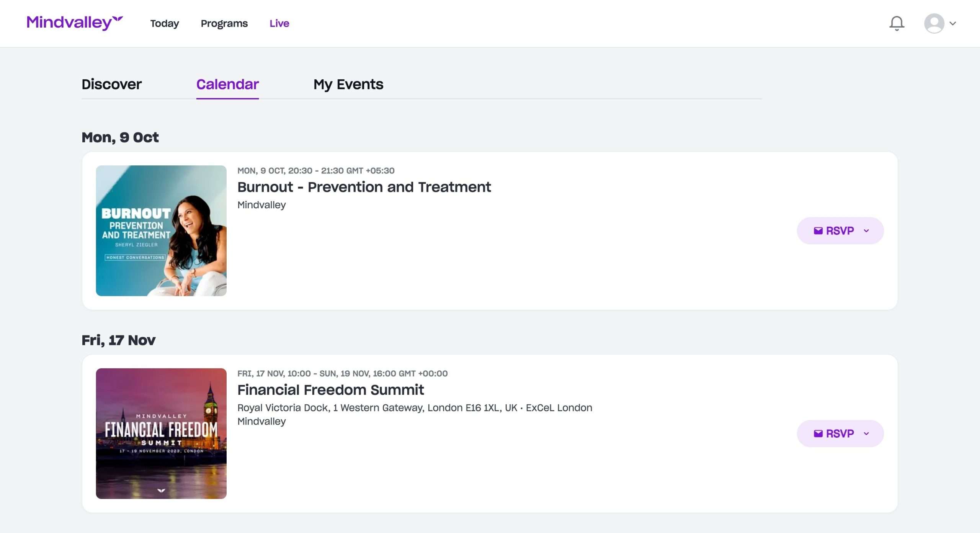980x533 pixels.
Task: Select the Calendar tab
Action: 227,84
